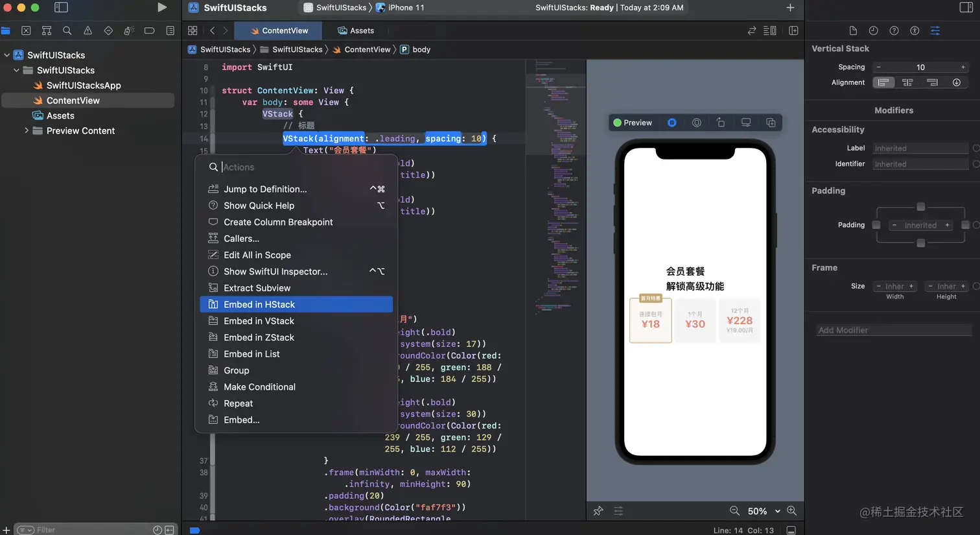
Task: Go forward in editor history
Action: 226,30
